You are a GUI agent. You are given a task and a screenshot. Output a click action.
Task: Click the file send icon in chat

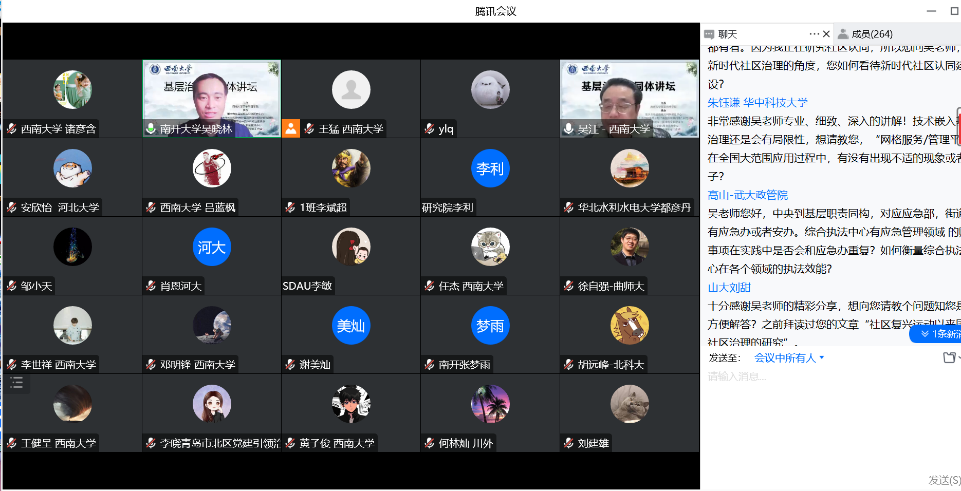[x=948, y=357]
